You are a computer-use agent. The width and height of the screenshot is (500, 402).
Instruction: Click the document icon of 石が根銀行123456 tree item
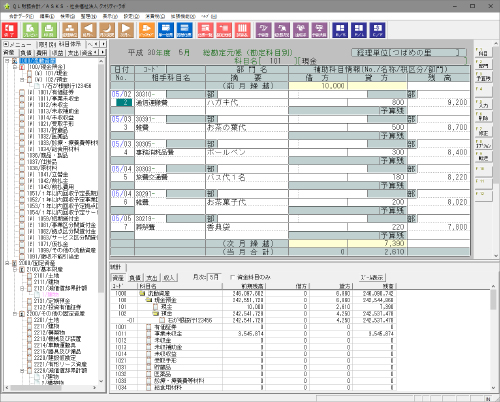point(37,86)
